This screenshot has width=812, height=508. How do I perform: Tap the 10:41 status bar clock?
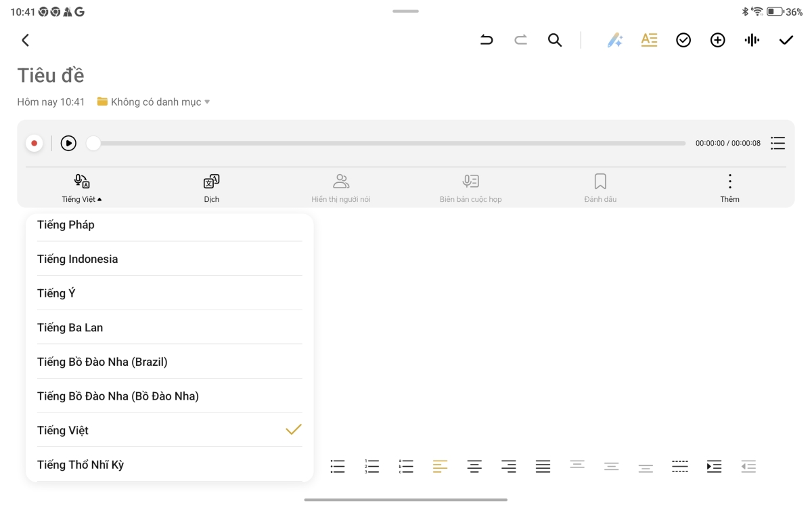22,12
